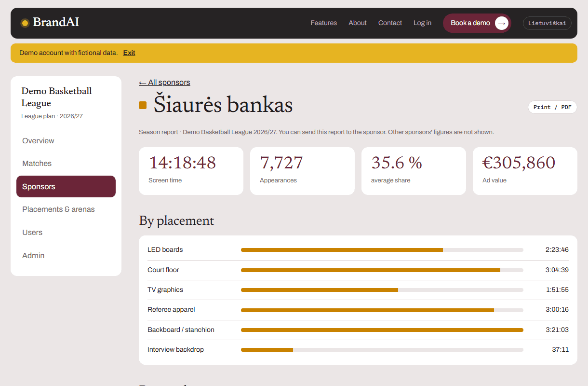Go back to All sponsors

point(164,83)
